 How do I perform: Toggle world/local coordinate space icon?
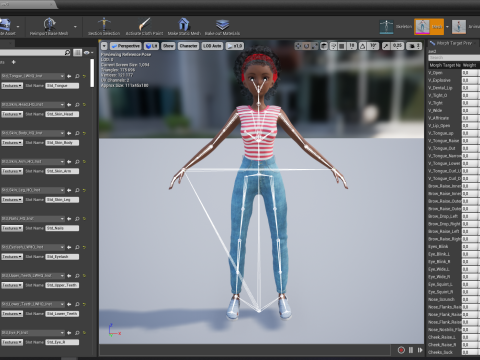tap(324, 46)
